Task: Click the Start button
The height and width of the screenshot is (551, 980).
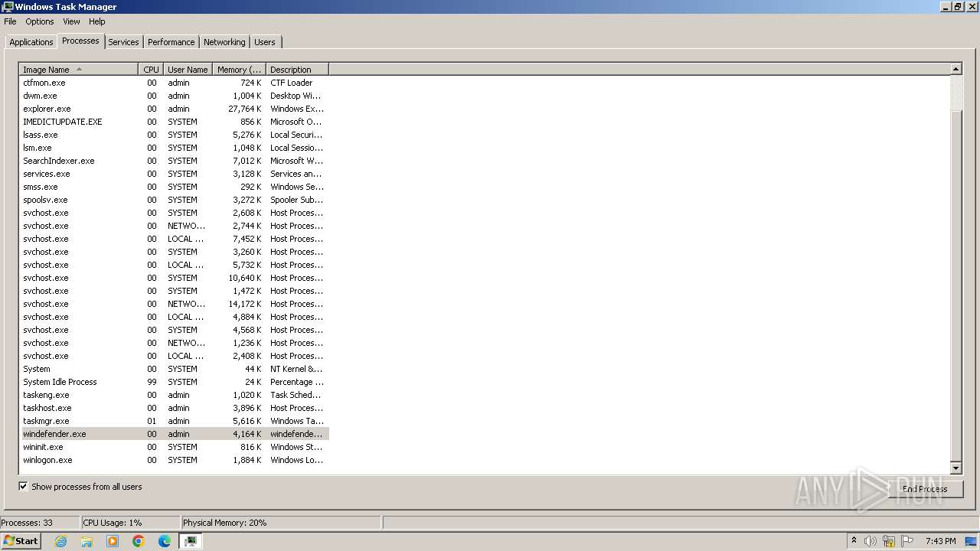Action: 21,541
